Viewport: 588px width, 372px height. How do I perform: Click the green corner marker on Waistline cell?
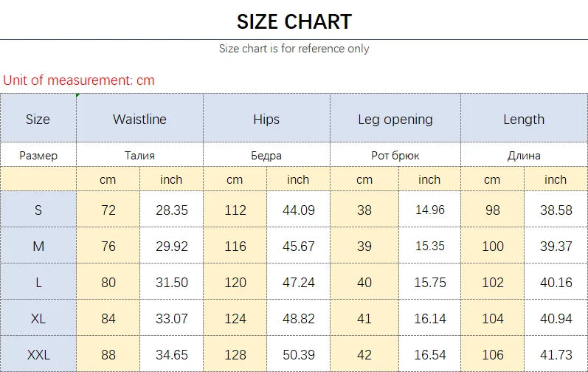[x=77, y=96]
